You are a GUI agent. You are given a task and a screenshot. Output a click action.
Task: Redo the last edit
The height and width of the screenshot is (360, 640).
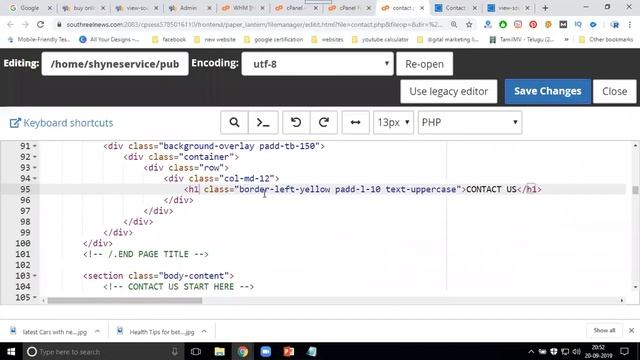pyautogui.click(x=324, y=122)
